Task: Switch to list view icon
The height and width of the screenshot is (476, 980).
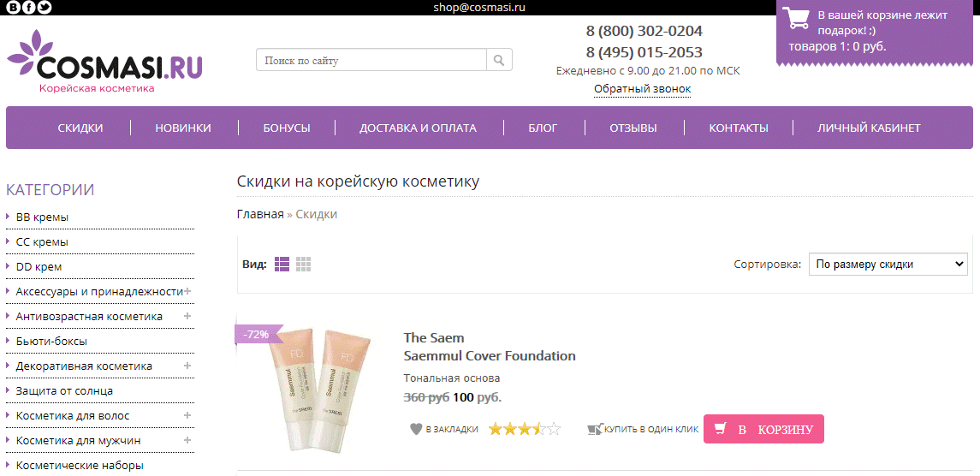Action: point(282,264)
